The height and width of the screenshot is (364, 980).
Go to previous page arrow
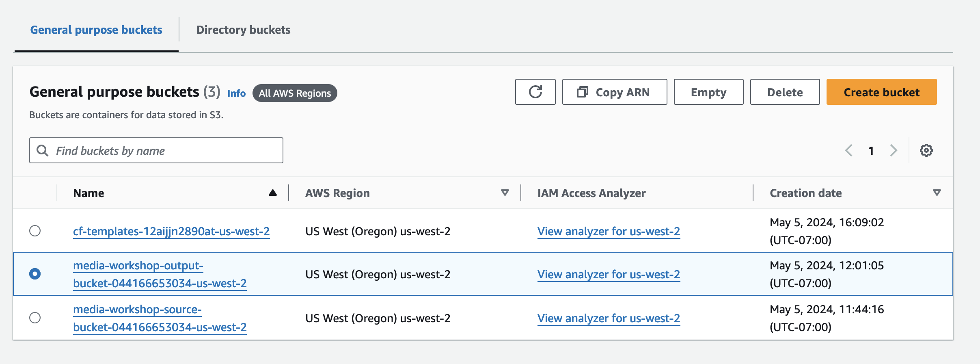pyautogui.click(x=849, y=150)
